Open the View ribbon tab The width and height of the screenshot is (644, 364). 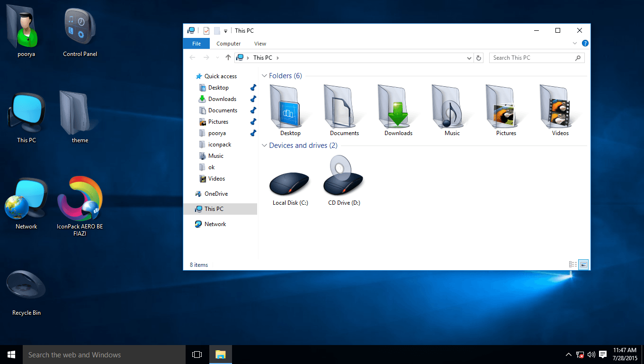260,43
